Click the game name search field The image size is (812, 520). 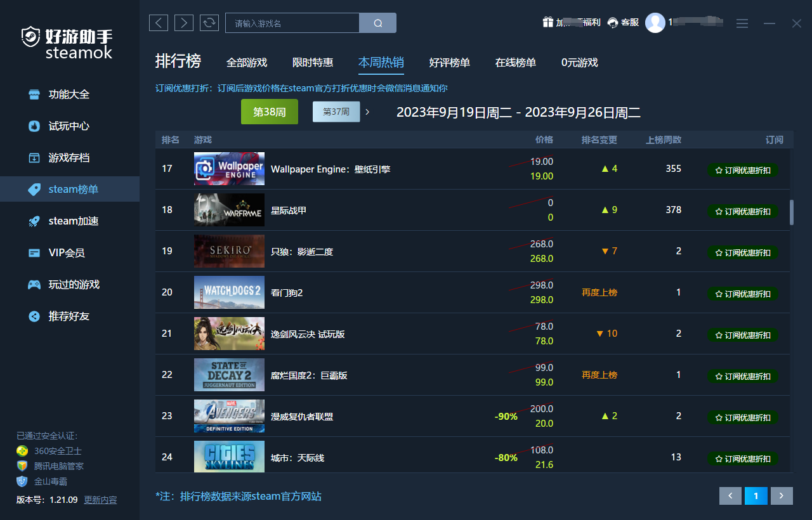click(x=292, y=23)
